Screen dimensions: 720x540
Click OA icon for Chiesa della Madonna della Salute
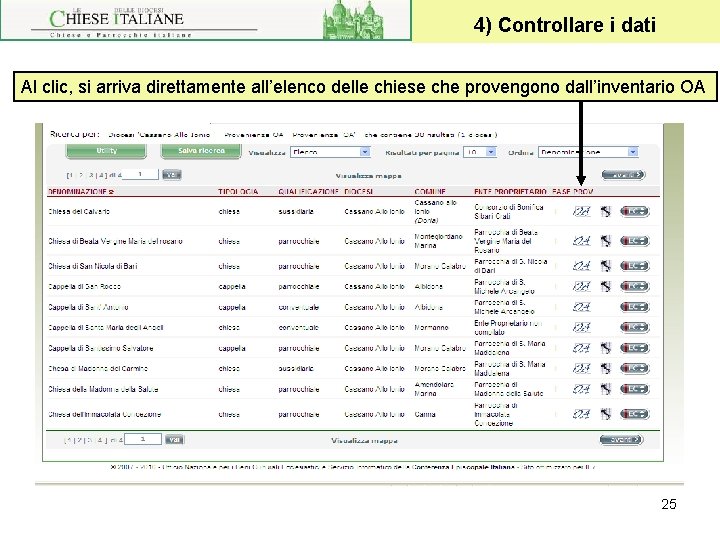point(581,389)
